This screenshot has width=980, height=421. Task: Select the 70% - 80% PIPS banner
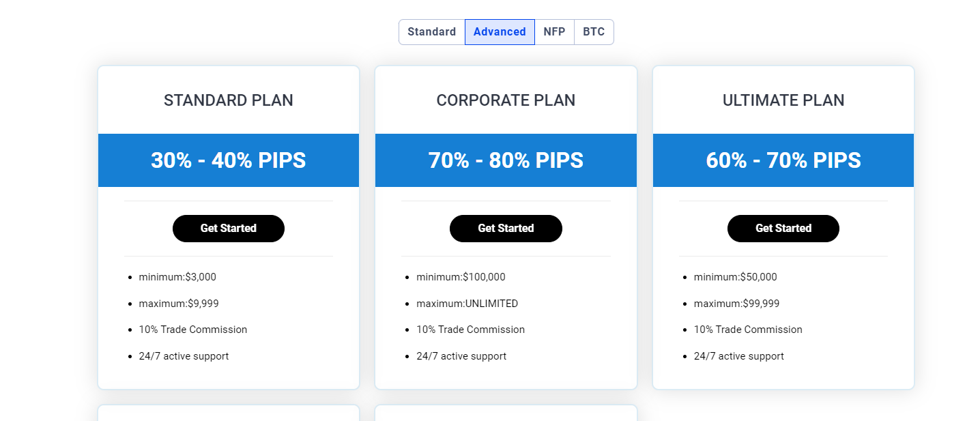pos(506,160)
